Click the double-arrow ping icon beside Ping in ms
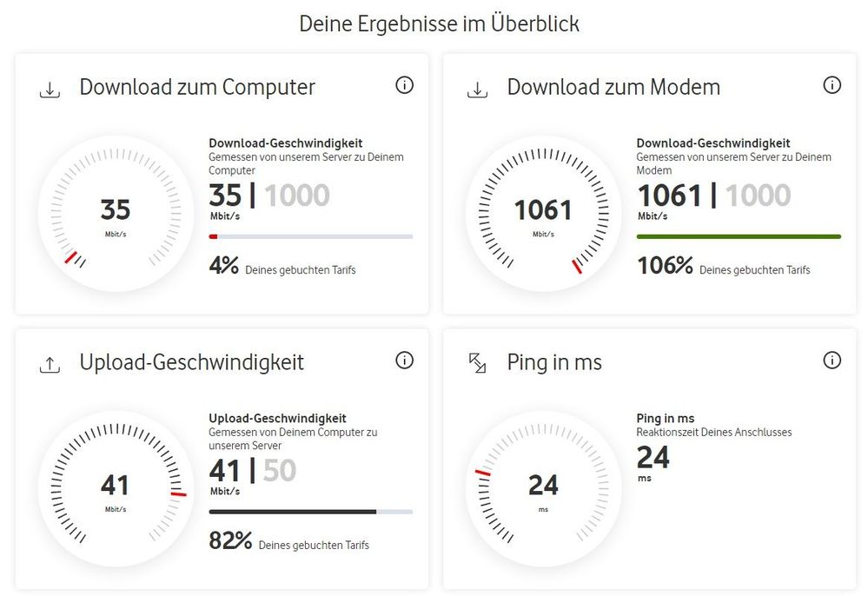This screenshot has height=596, width=868. [476, 365]
